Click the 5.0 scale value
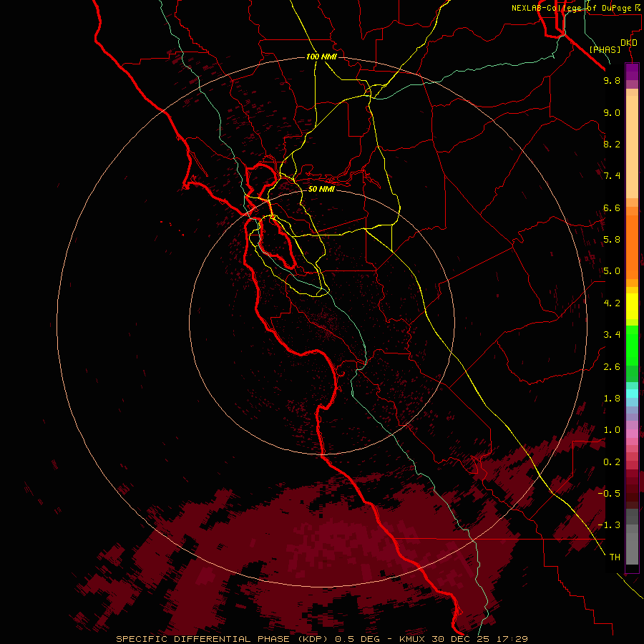 pyautogui.click(x=612, y=271)
